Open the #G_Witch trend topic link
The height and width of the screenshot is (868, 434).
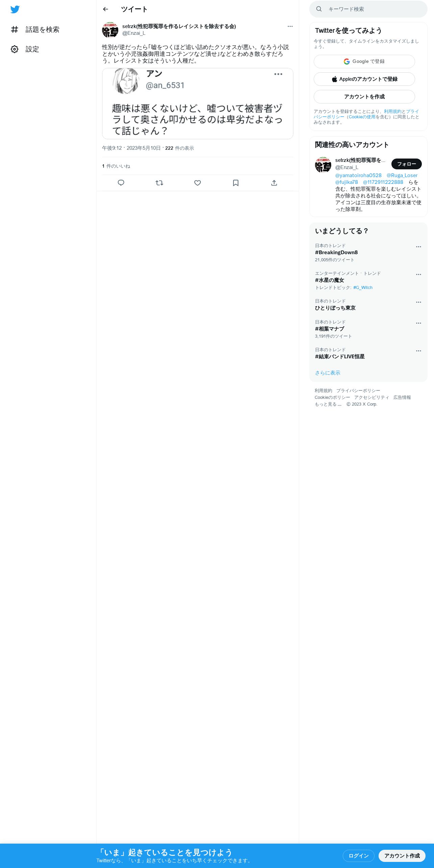[363, 288]
